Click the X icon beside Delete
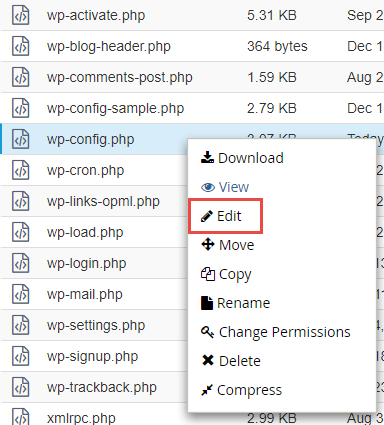This screenshot has height=425, width=384. click(x=208, y=361)
